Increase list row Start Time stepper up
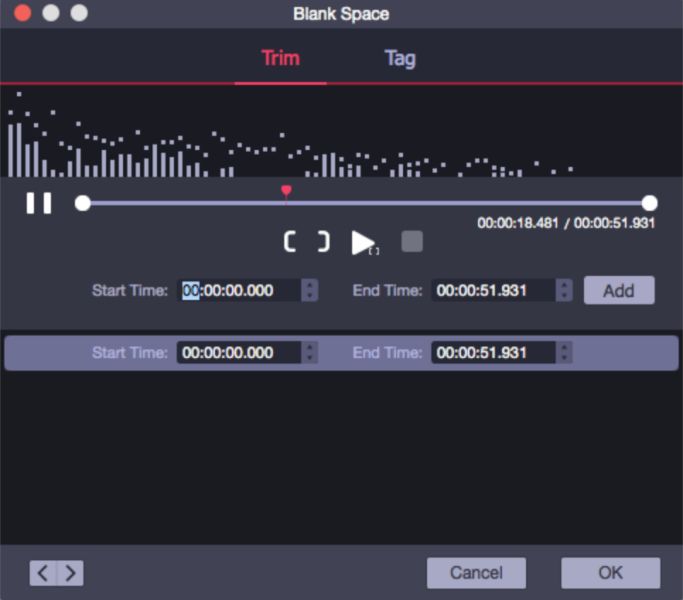The image size is (683, 600). (310, 347)
